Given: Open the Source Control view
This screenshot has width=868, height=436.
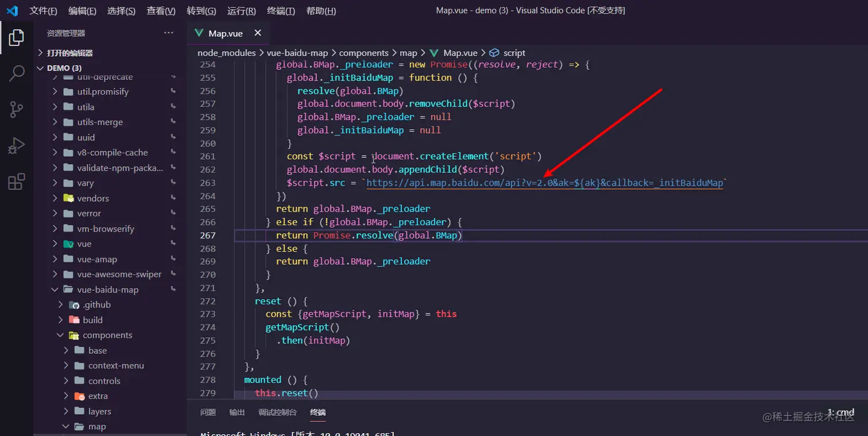Looking at the screenshot, I should [16, 109].
